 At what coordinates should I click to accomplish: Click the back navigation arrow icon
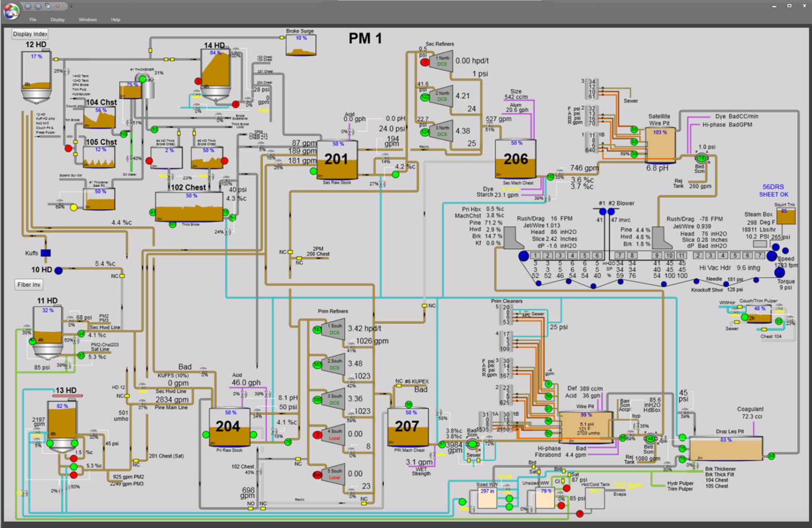(x=28, y=6)
